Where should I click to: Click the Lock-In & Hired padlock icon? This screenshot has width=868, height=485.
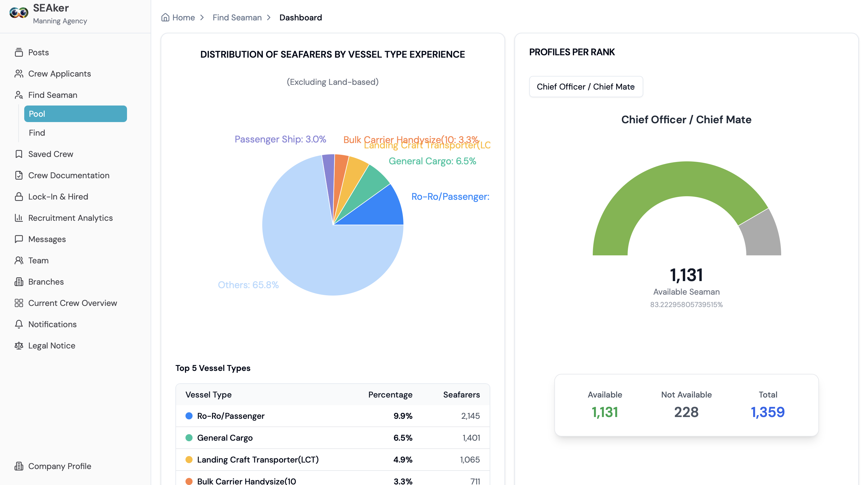[19, 197]
